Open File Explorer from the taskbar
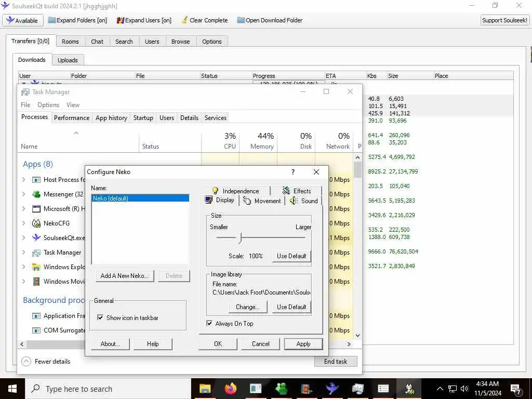This screenshot has width=532, height=399. pos(205,389)
